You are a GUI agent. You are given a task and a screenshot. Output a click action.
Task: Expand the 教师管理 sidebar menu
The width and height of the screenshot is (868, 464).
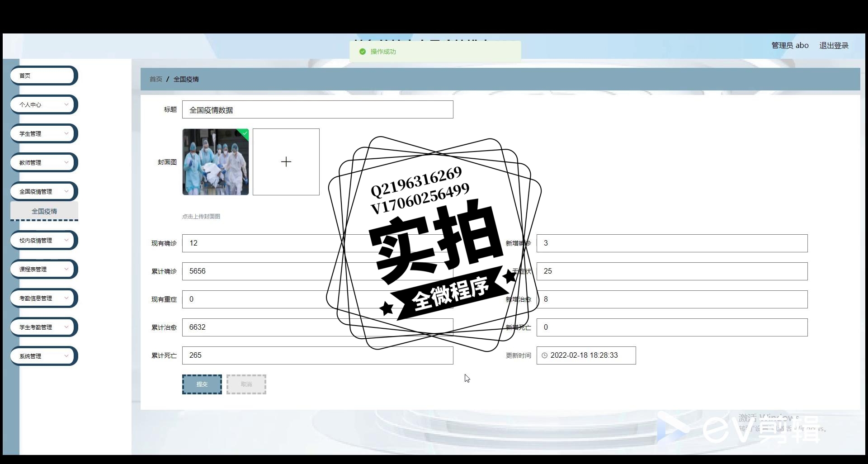point(44,162)
